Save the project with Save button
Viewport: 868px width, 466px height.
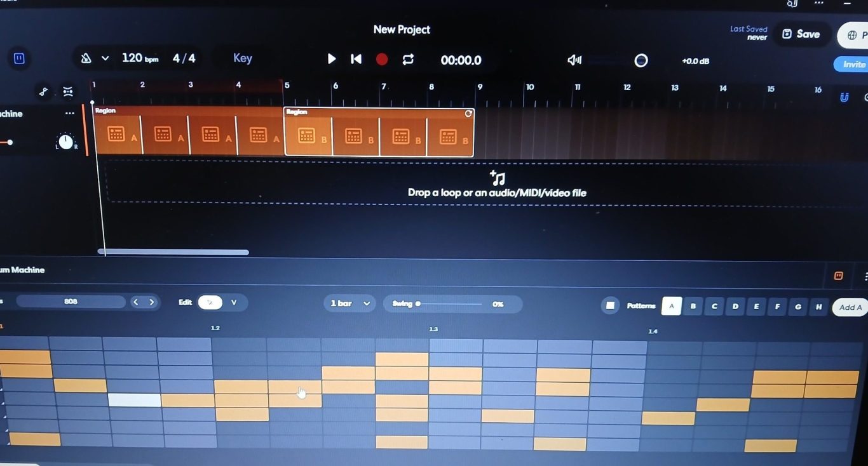click(801, 34)
